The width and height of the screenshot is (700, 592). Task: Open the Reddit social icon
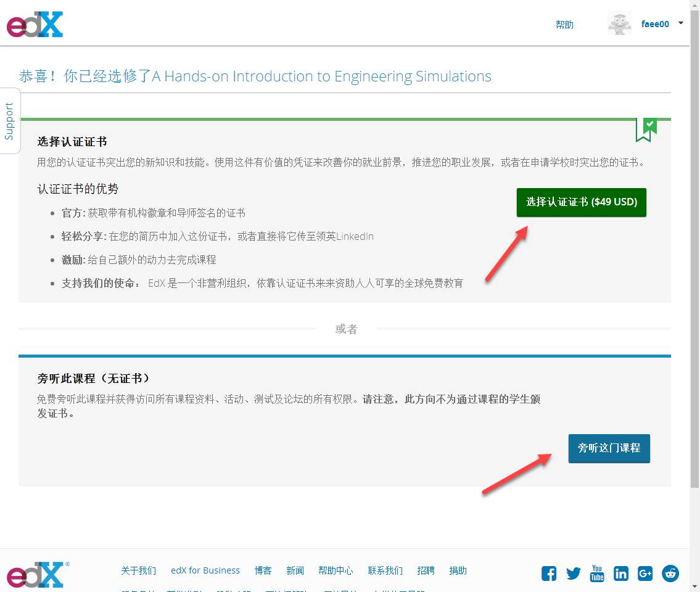click(670, 573)
